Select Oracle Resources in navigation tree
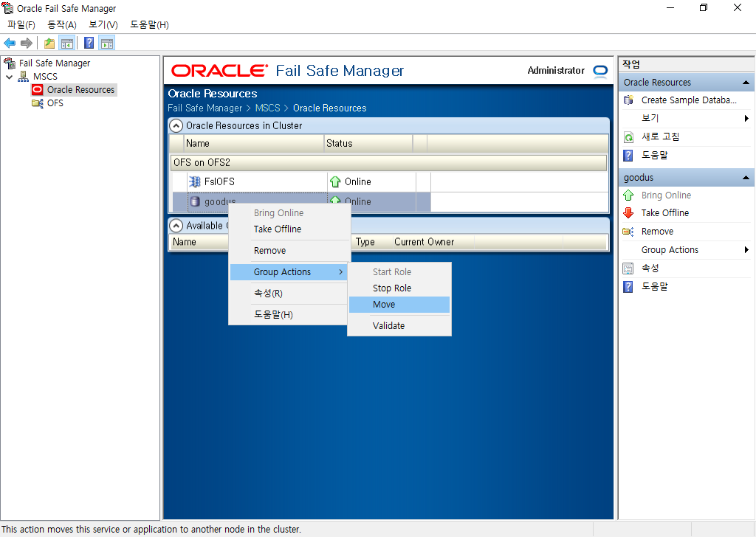The width and height of the screenshot is (756, 537). [80, 89]
